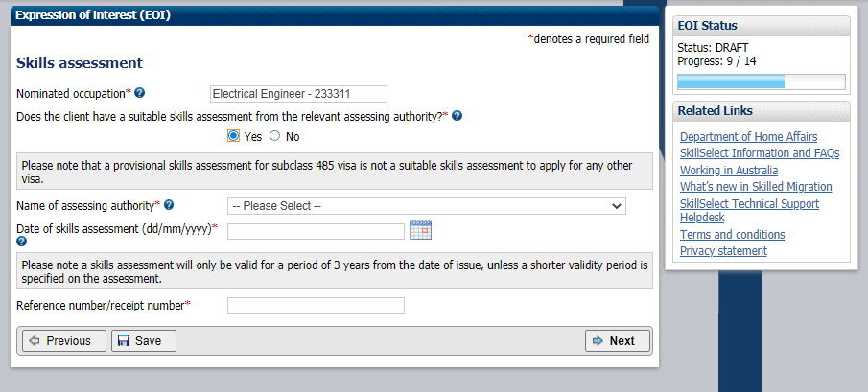
Task: Open the calendar date picker icon
Action: 420,230
